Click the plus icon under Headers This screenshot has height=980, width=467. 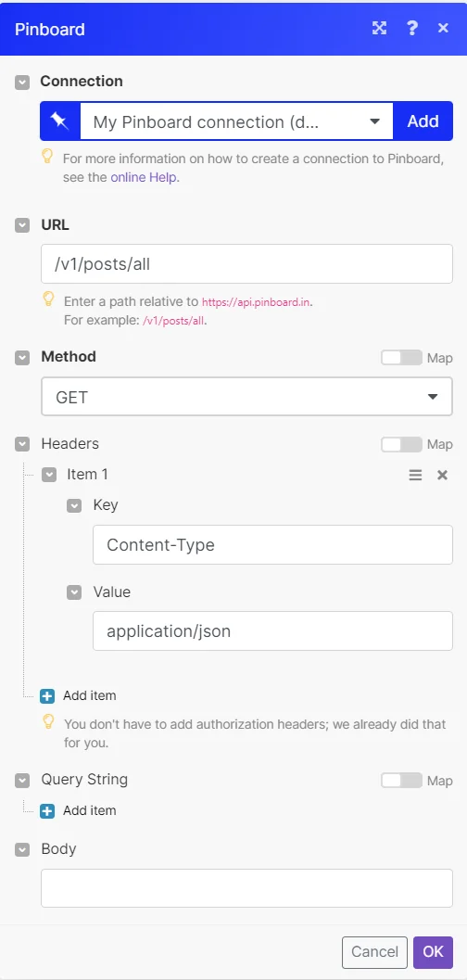pyautogui.click(x=47, y=695)
